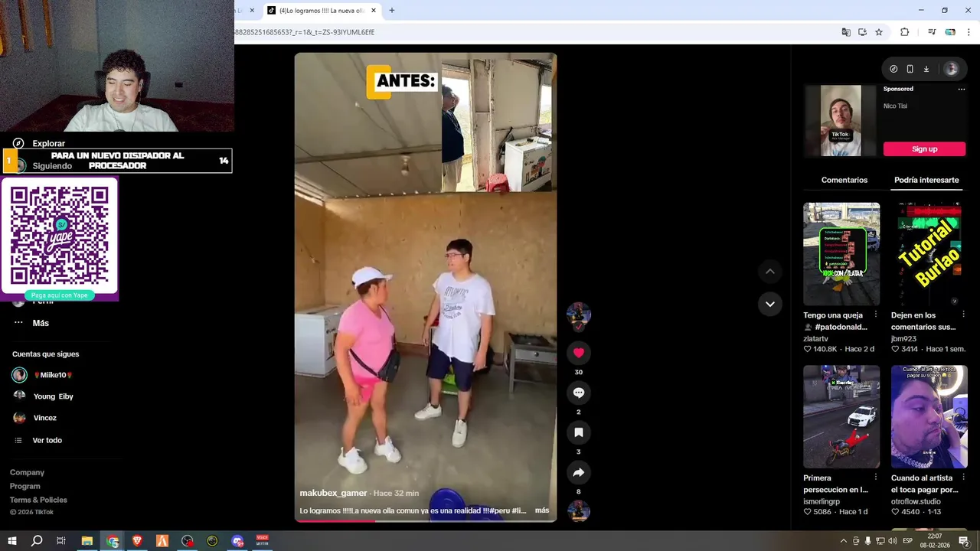Expand video caption with 'más' link

542,510
